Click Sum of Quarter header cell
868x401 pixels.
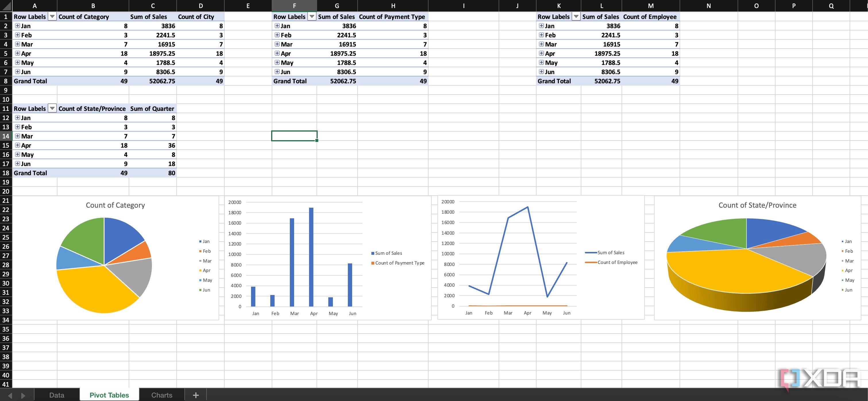click(x=153, y=109)
